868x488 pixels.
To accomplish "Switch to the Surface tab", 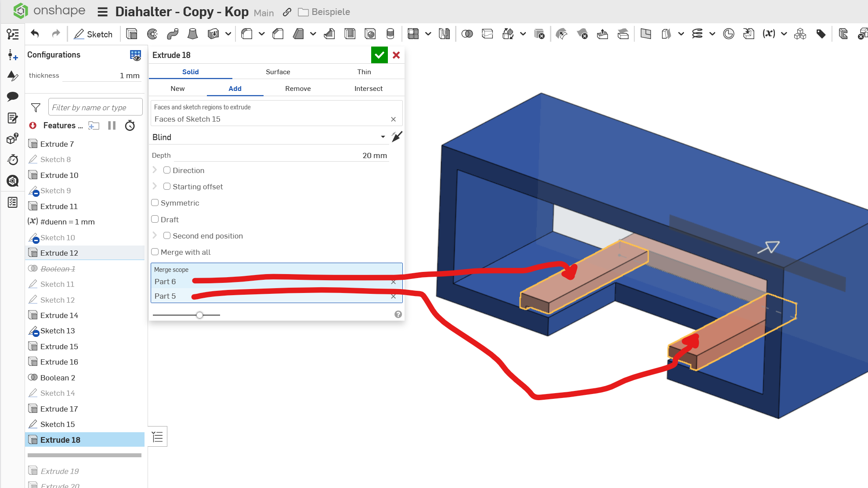I will tap(278, 72).
